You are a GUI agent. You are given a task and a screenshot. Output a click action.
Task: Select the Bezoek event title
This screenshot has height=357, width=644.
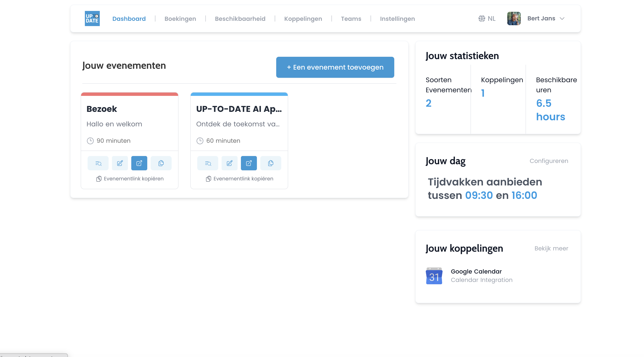point(102,109)
